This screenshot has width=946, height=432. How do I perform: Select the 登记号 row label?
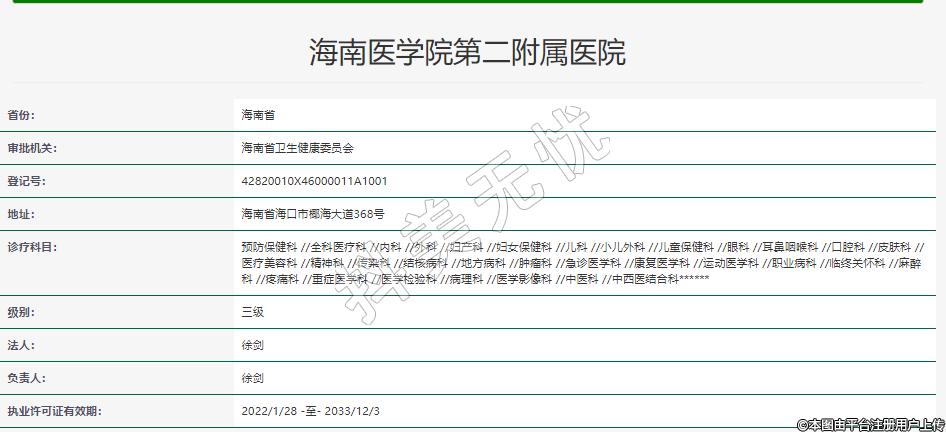(27, 181)
